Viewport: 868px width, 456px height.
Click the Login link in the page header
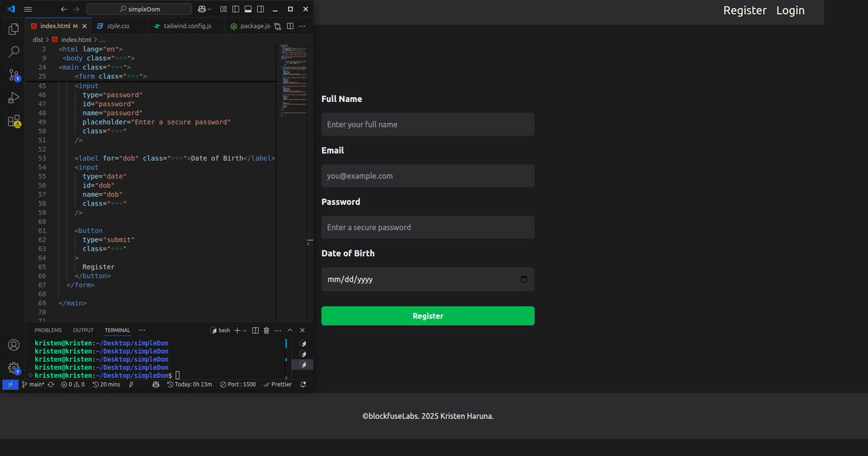pyautogui.click(x=790, y=10)
